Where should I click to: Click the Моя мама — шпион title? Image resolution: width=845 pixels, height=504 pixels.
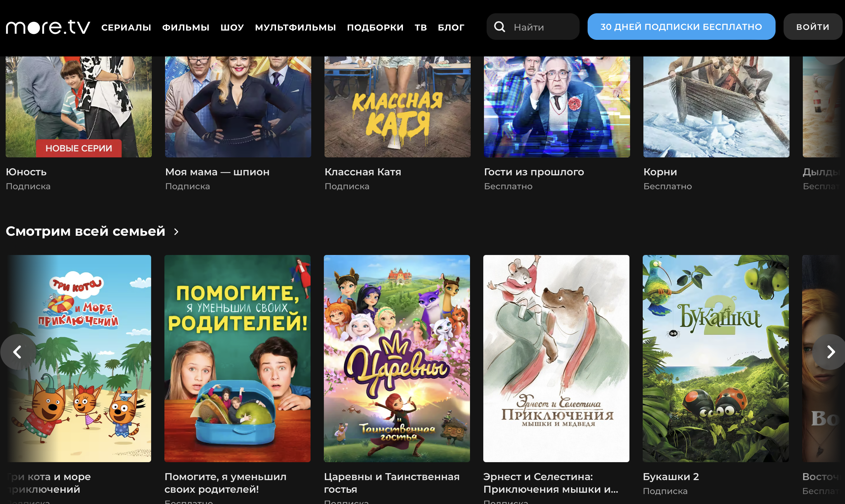pos(218,172)
